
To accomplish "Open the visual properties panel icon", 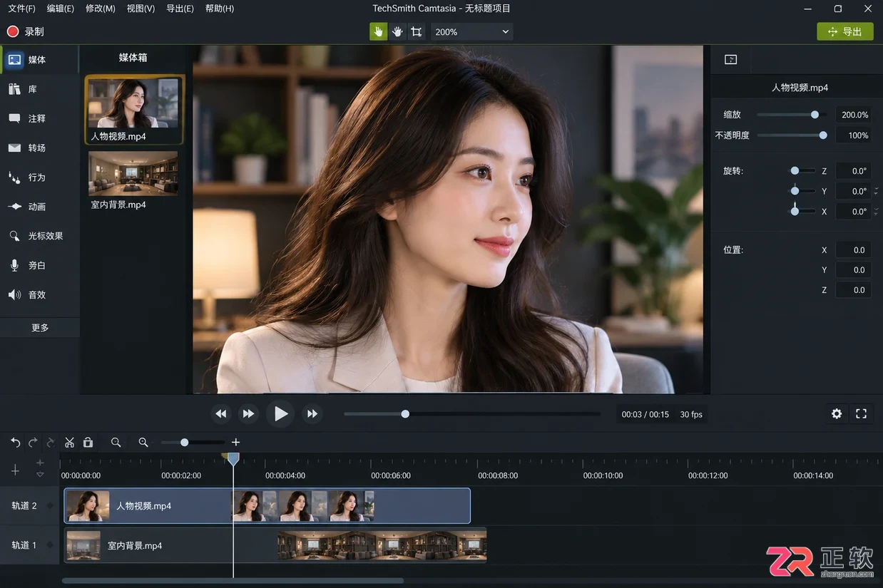I will (x=730, y=60).
